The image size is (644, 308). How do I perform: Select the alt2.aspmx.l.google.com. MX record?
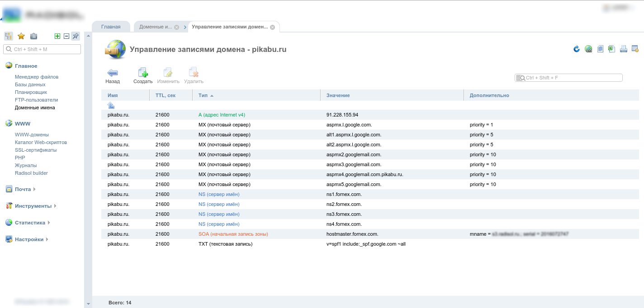tap(370, 145)
